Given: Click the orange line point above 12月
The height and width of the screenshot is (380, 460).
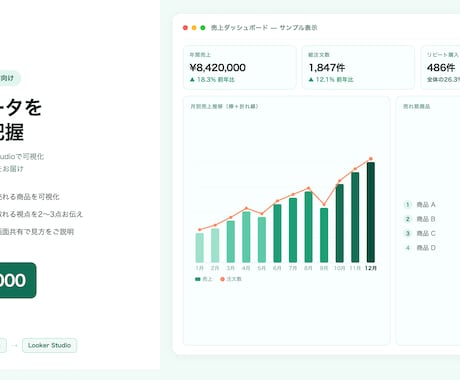Looking at the screenshot, I should point(371,159).
